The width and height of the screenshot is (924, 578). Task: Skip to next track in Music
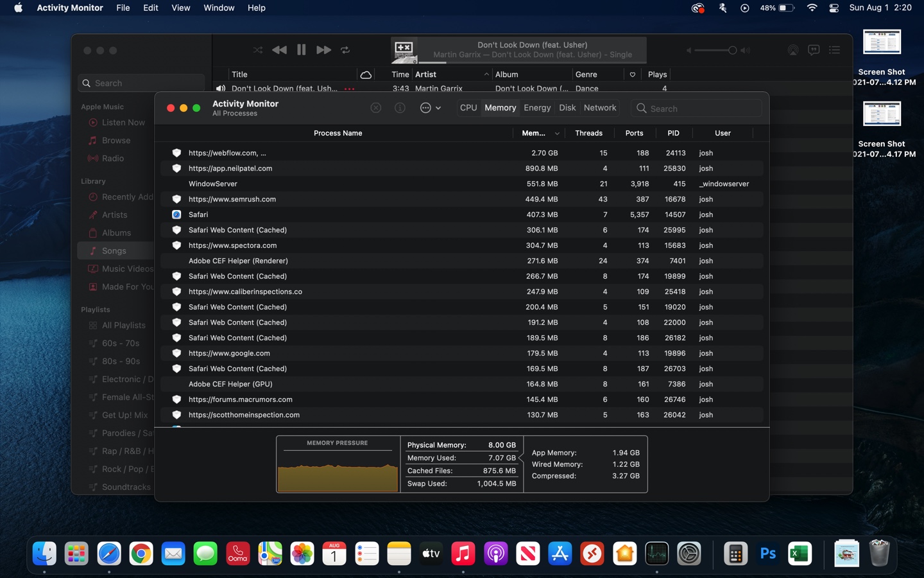click(323, 50)
